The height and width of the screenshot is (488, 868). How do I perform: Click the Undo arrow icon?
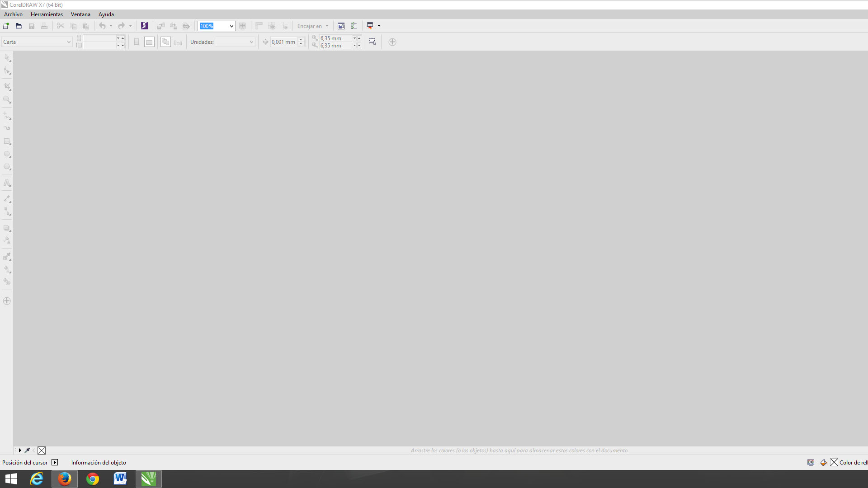tap(102, 26)
